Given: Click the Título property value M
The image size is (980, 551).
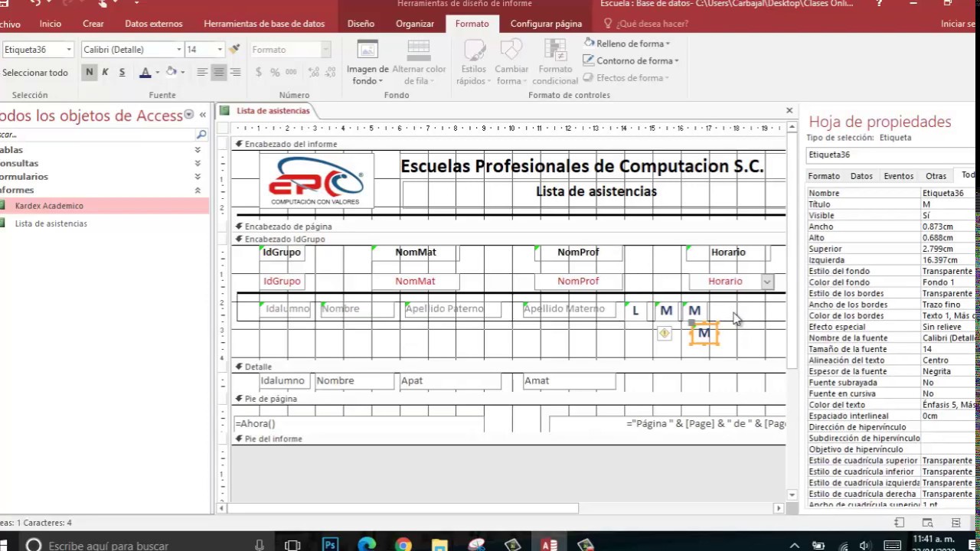Looking at the screenshot, I should tap(949, 204).
